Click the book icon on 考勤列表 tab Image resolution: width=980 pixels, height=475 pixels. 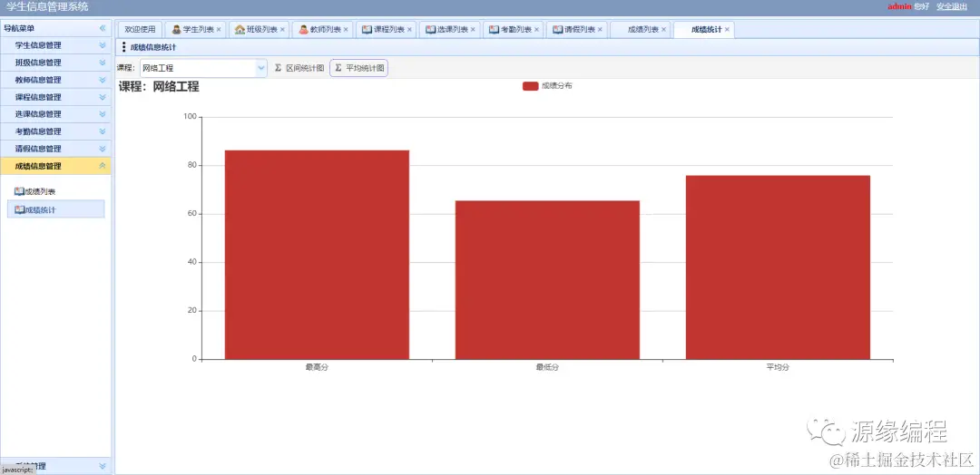(x=494, y=29)
